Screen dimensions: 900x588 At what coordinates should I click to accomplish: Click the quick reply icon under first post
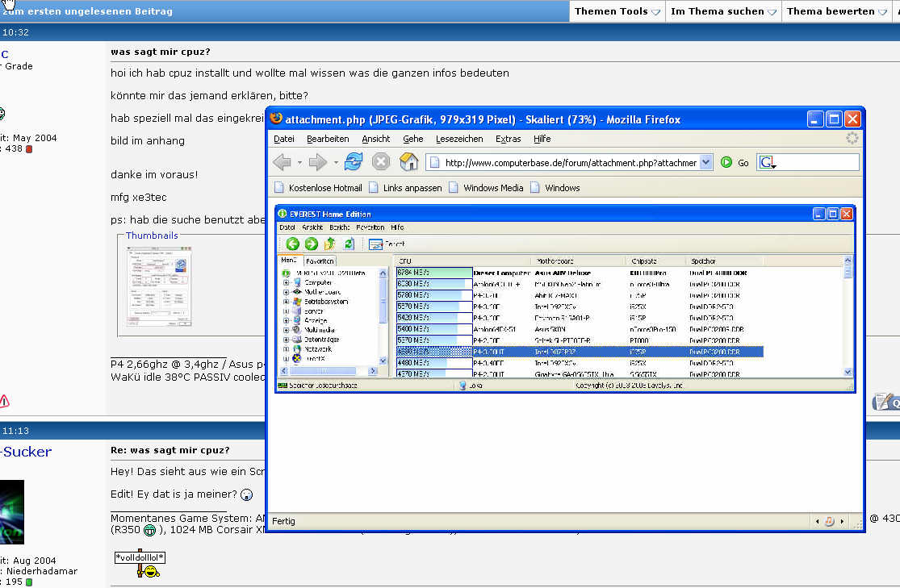click(x=885, y=402)
